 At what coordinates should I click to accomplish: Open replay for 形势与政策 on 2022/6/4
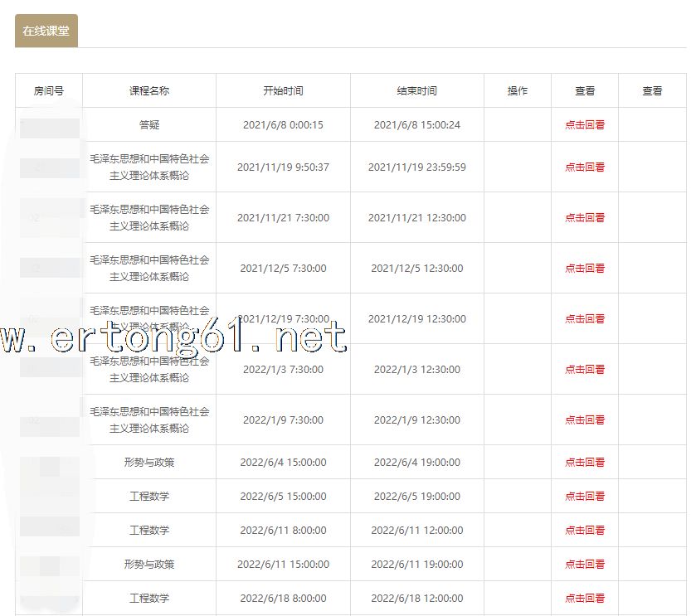click(585, 463)
